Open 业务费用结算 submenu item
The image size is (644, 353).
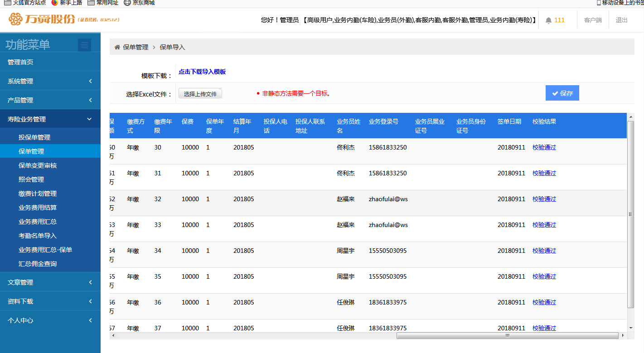coord(38,208)
